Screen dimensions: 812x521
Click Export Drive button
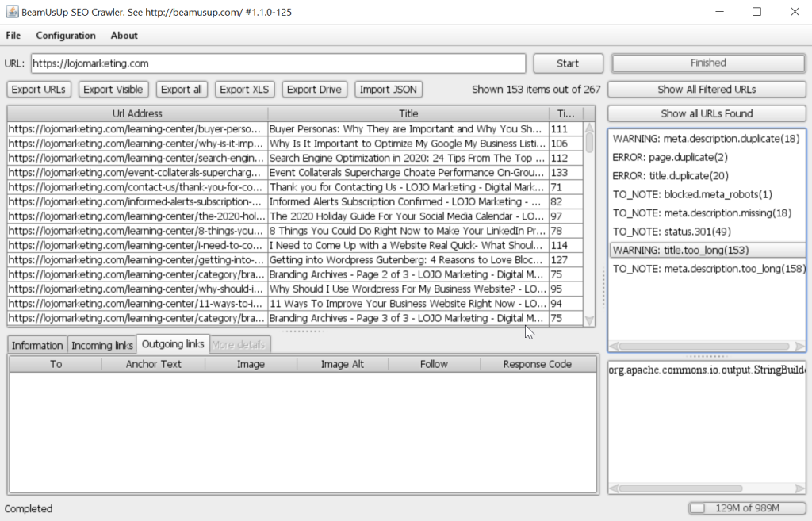point(314,89)
